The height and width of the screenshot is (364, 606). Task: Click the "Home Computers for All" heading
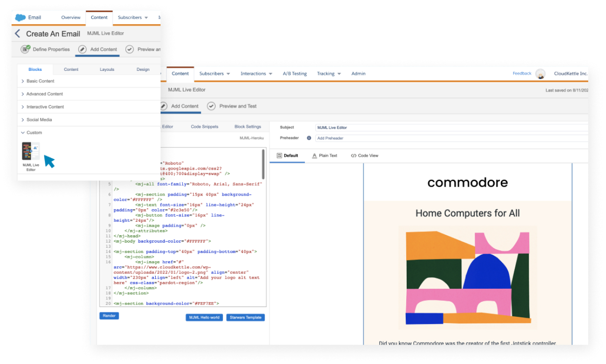click(x=468, y=213)
